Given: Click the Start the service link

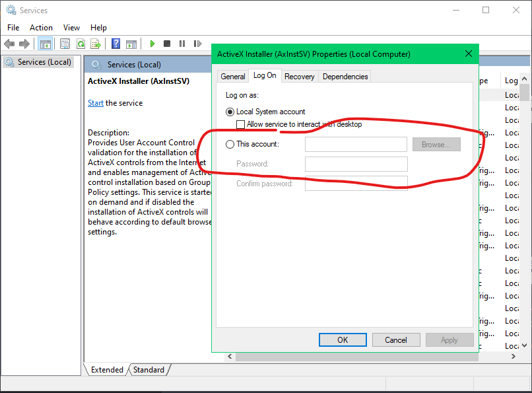Looking at the screenshot, I should (96, 103).
